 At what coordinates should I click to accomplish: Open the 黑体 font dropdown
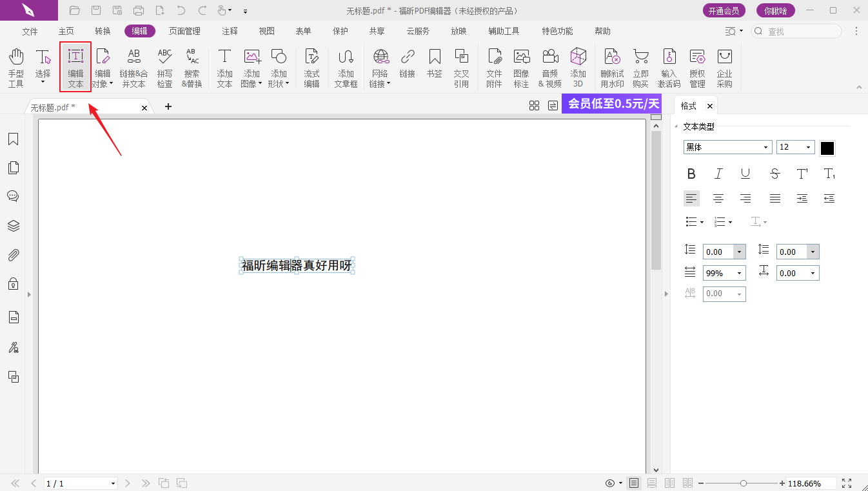click(x=765, y=148)
